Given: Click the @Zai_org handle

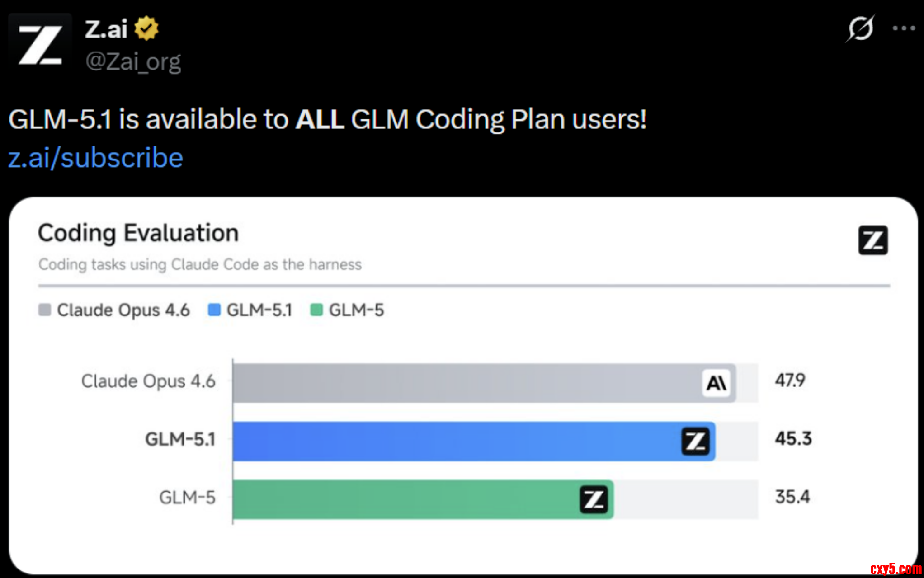Looking at the screenshot, I should click(x=133, y=61).
